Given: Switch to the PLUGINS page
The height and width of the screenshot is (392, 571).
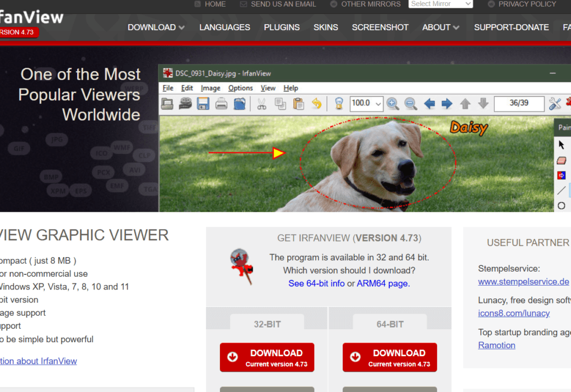Looking at the screenshot, I should tap(282, 27).
